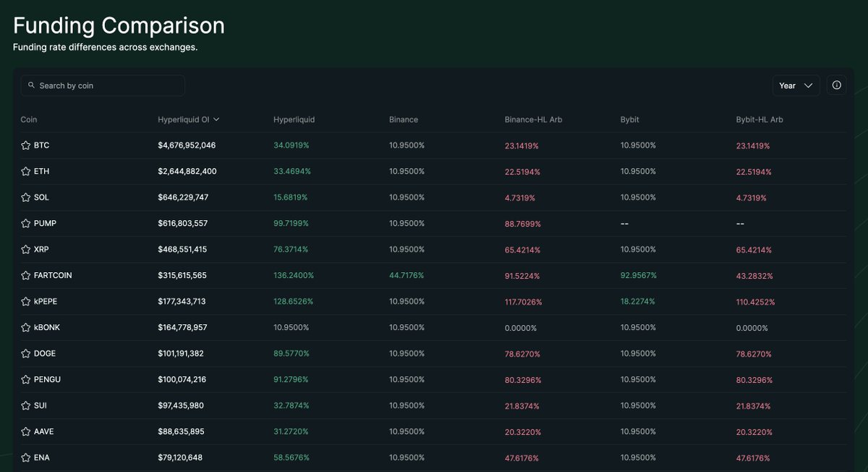868x472 pixels.
Task: Click SOL open interest $646,229,747
Action: coord(183,198)
